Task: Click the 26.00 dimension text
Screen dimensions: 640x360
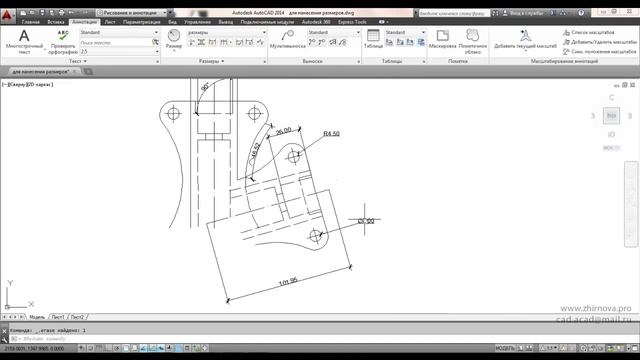Action: click(x=283, y=131)
